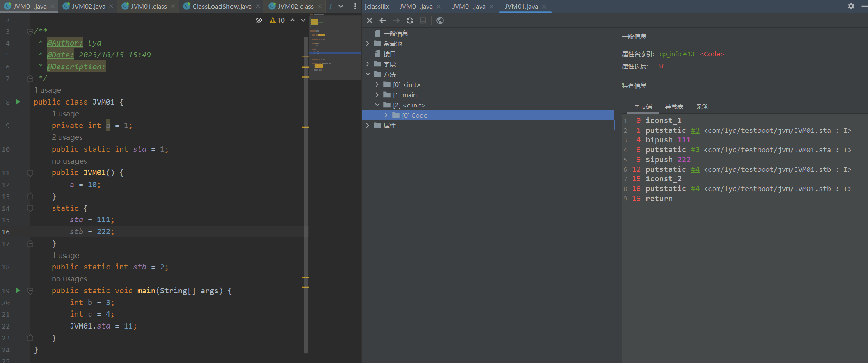Click the 'bipush 111' bytecode instruction

(668, 140)
